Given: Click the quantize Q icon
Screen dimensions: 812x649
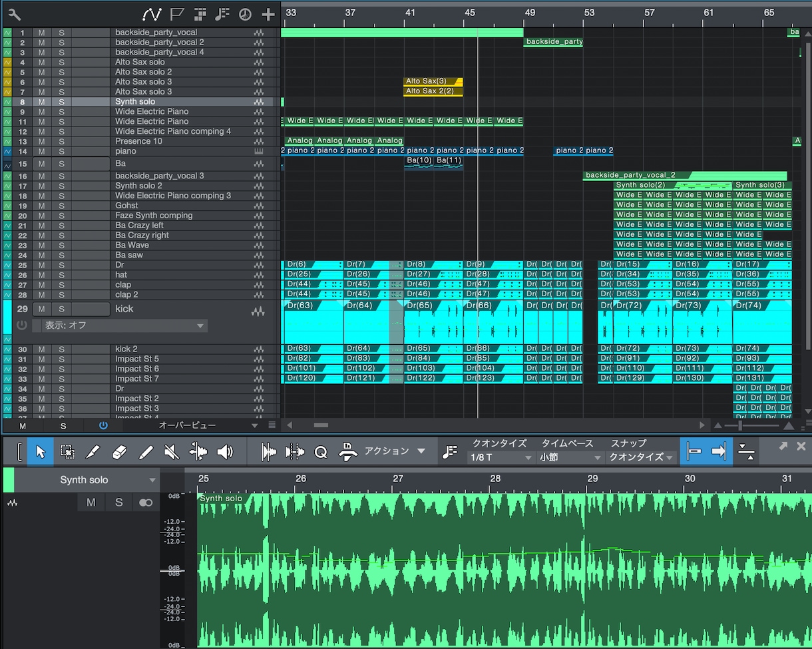Looking at the screenshot, I should (321, 452).
